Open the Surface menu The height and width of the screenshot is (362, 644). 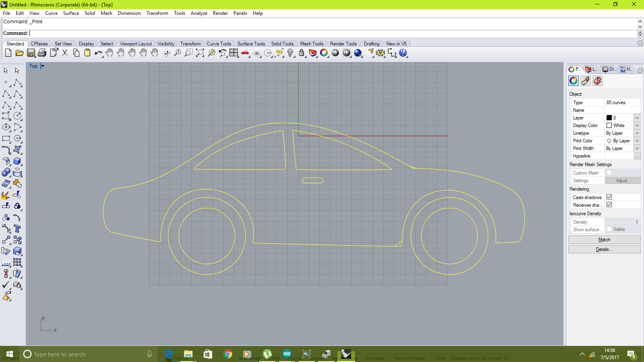pos(71,13)
